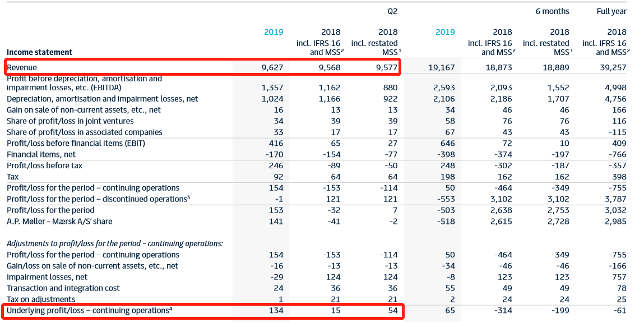Select profit for the period value -503
This screenshot has height=322, width=644.
tap(446, 210)
